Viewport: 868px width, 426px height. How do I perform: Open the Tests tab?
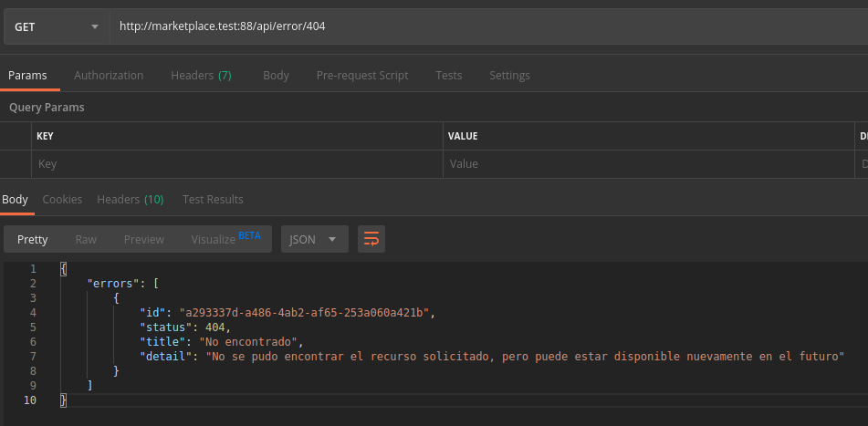tap(448, 75)
